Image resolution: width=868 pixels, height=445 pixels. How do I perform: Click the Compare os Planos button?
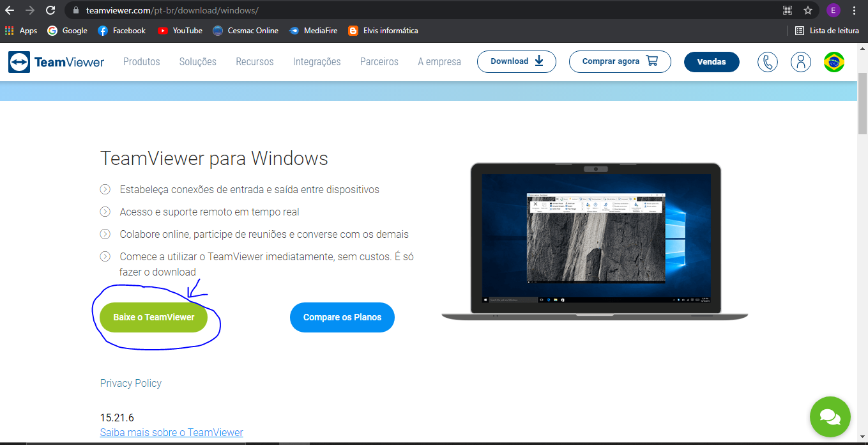point(342,317)
